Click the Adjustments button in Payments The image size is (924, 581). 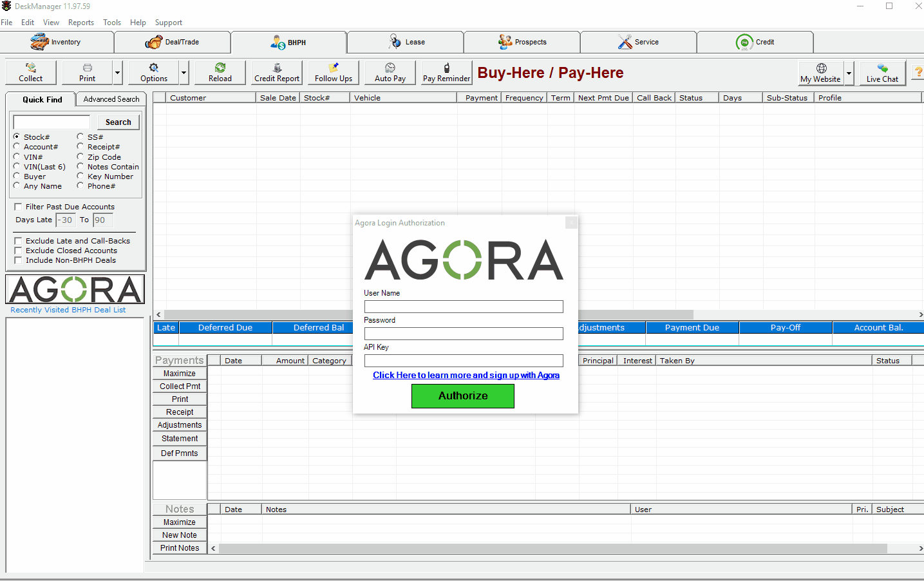180,425
